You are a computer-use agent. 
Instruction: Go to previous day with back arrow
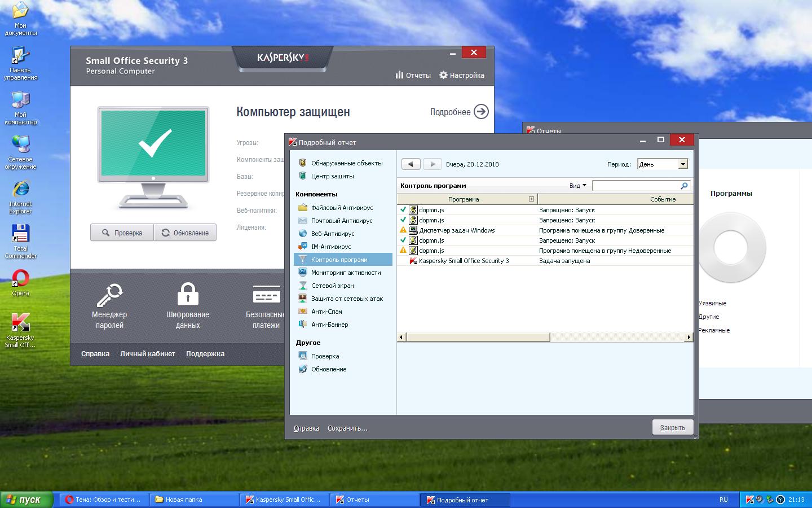coord(411,164)
